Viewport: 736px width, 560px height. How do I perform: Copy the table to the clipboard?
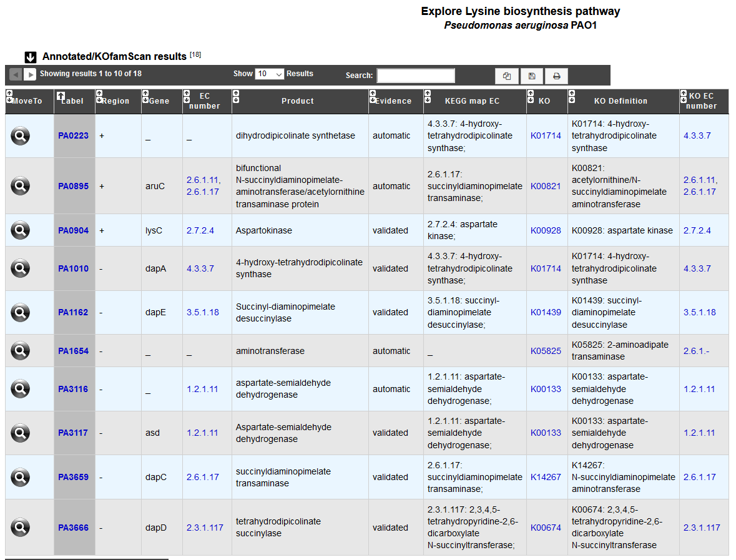pyautogui.click(x=507, y=76)
